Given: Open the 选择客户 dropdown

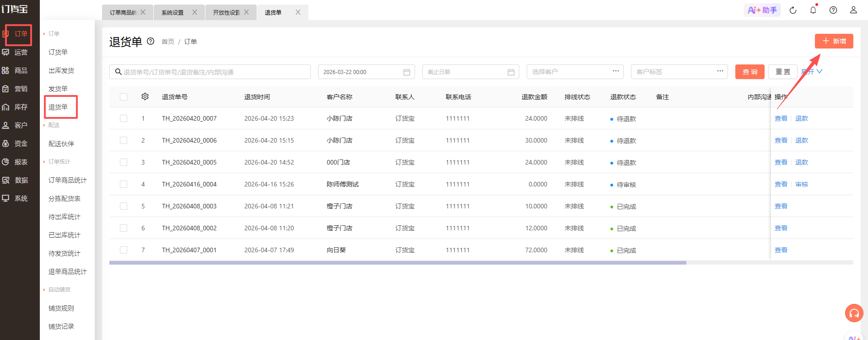Looking at the screenshot, I should pos(575,72).
